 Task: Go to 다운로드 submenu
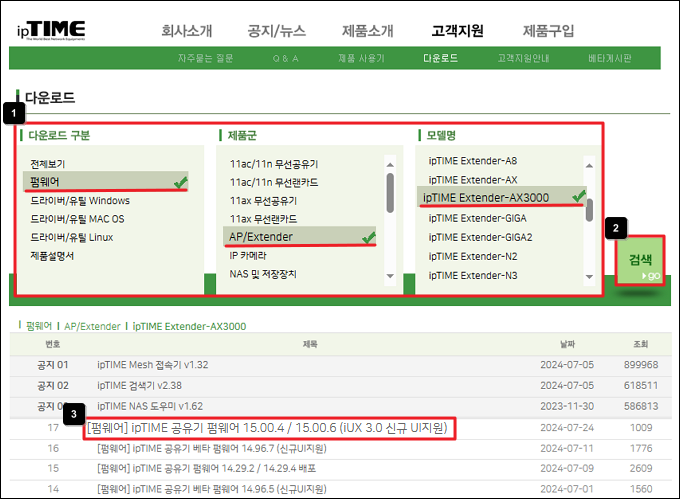pyautogui.click(x=441, y=58)
